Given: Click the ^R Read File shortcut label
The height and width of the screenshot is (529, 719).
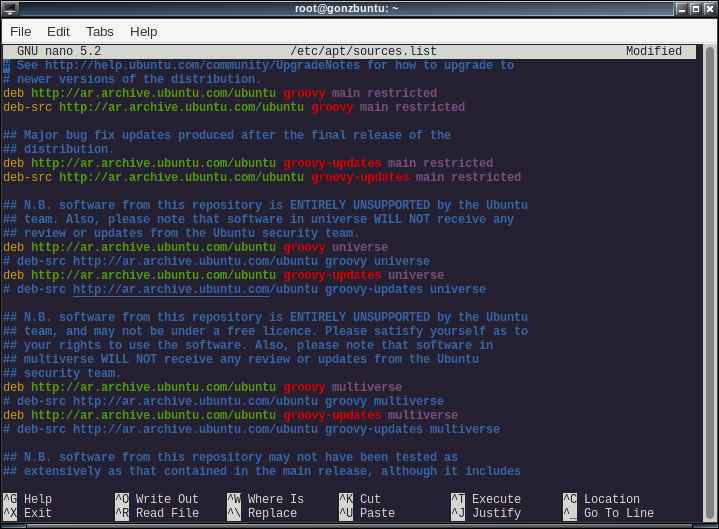Looking at the screenshot, I should [x=157, y=513].
